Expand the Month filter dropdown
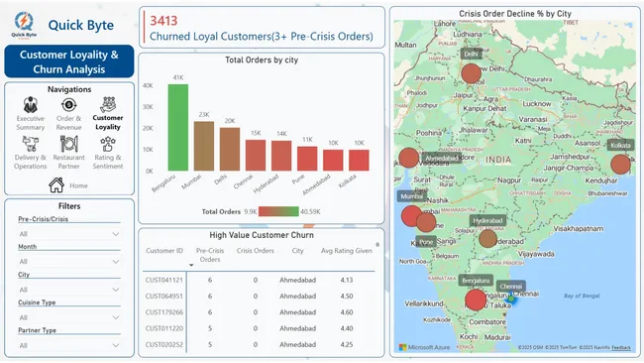Screen dimensions: 644x363 69,262
